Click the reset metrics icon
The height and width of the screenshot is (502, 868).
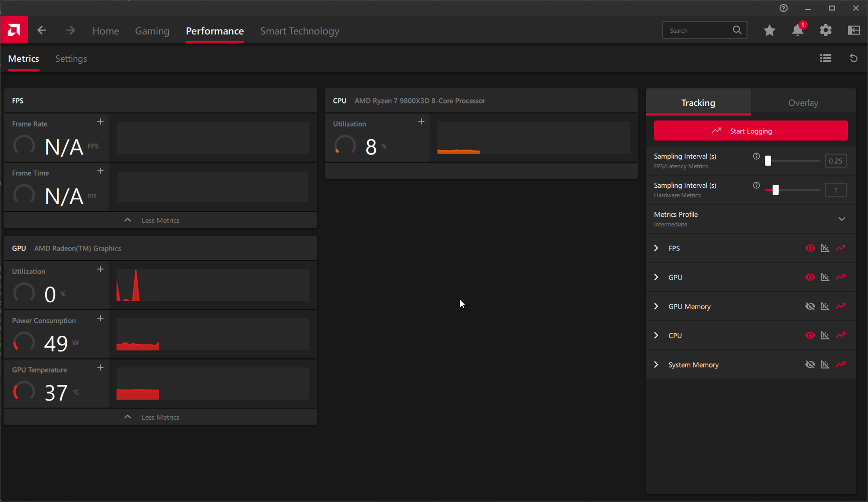click(x=853, y=58)
